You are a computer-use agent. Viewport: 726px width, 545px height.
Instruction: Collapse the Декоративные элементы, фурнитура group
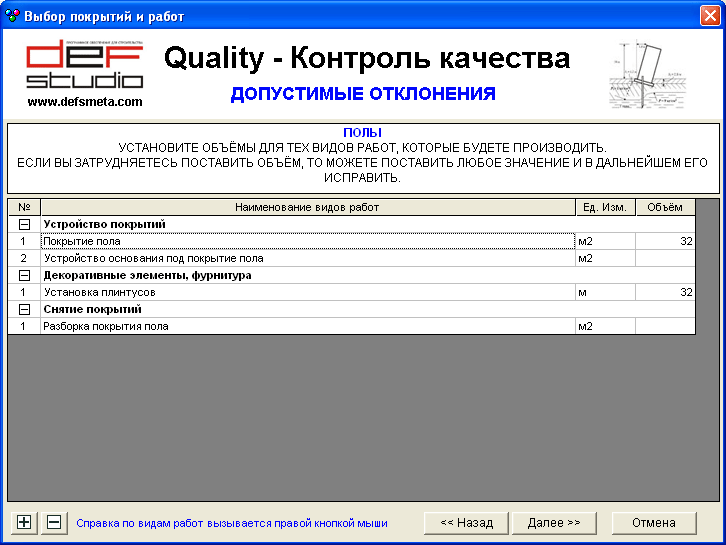pos(24,275)
